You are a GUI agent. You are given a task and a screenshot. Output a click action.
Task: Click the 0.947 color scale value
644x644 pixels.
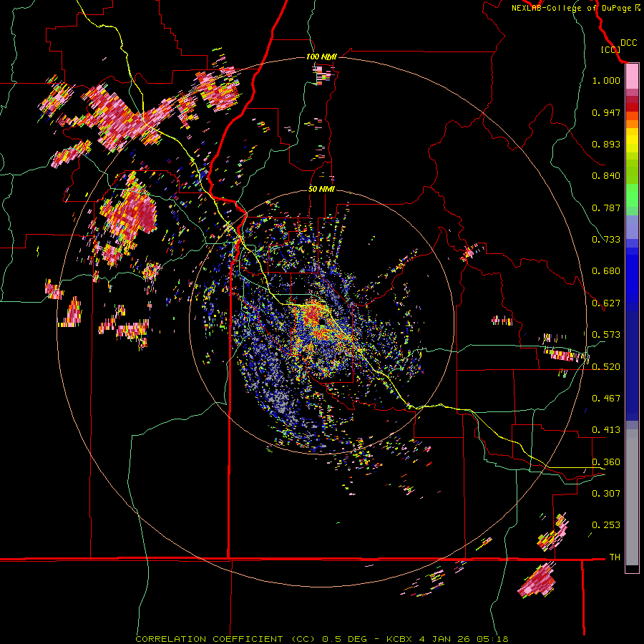pyautogui.click(x=606, y=112)
